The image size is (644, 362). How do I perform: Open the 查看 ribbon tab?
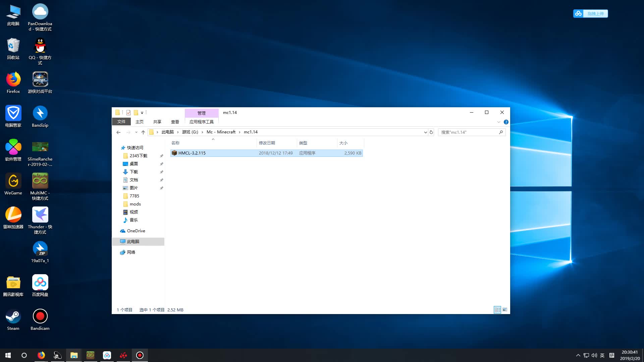coord(175,122)
